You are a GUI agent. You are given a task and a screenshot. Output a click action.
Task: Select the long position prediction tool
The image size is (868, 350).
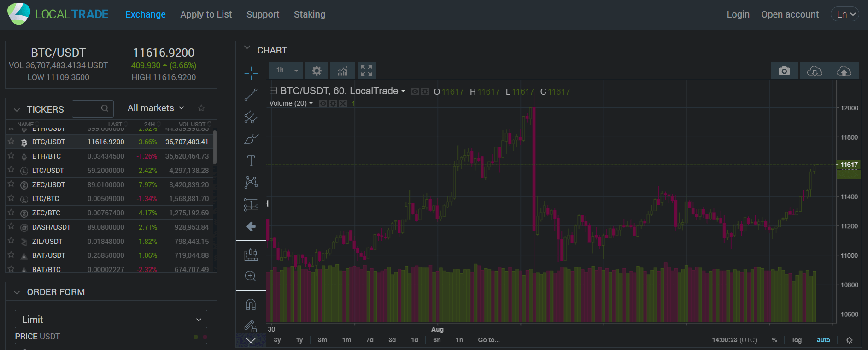click(x=251, y=204)
